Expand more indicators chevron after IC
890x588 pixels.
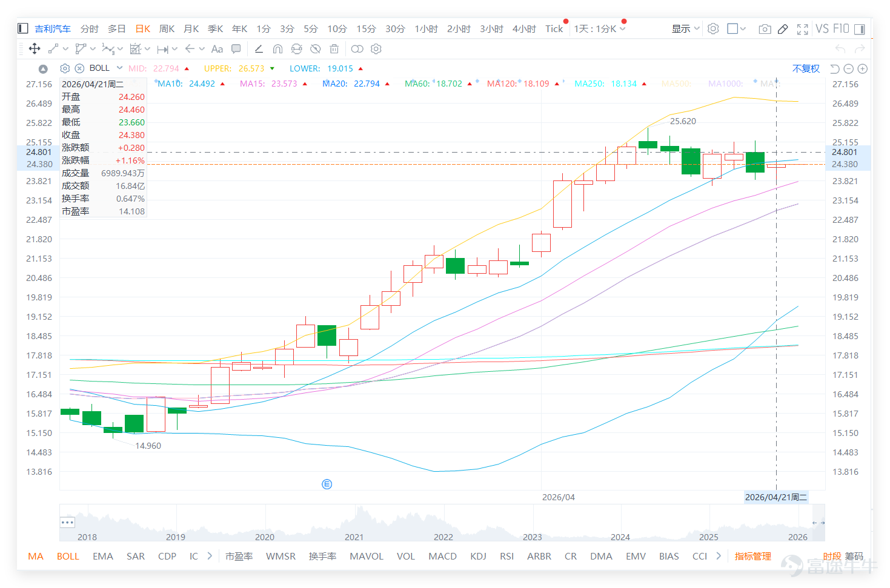[x=210, y=556]
